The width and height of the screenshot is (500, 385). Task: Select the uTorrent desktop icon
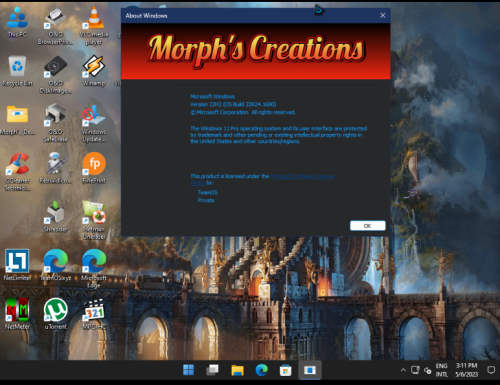click(x=56, y=314)
